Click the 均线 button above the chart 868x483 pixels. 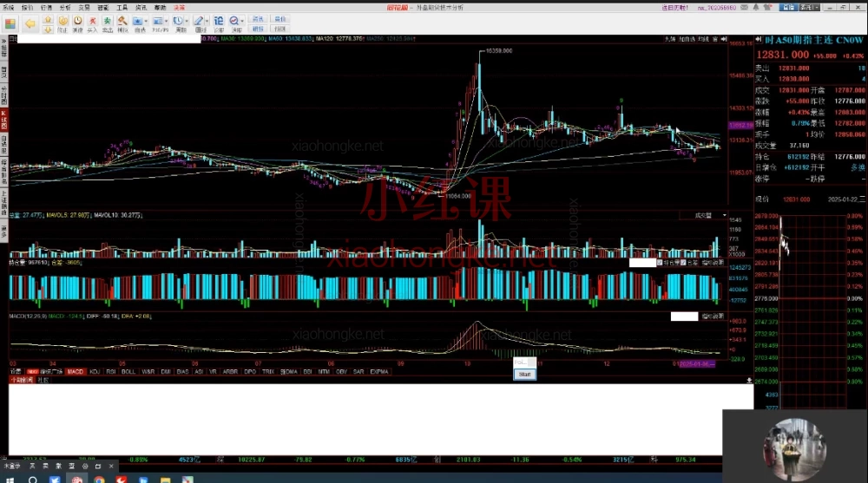point(704,39)
